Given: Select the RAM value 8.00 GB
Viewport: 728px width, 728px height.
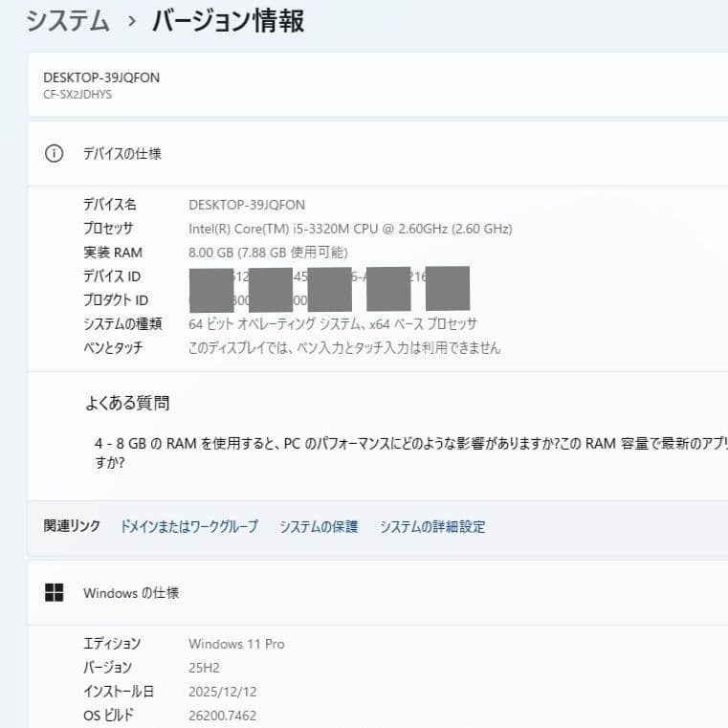Looking at the screenshot, I should (268, 253).
